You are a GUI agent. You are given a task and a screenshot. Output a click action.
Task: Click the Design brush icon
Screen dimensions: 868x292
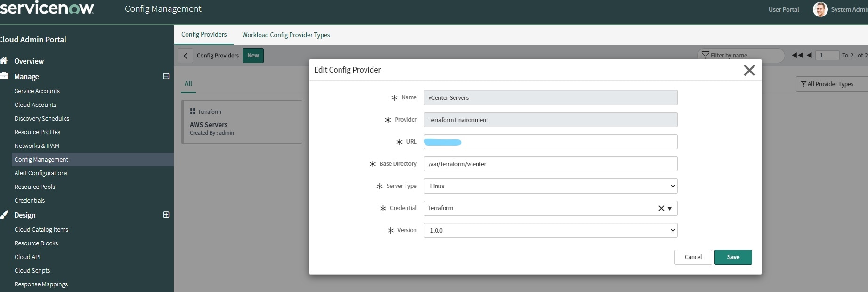point(4,214)
